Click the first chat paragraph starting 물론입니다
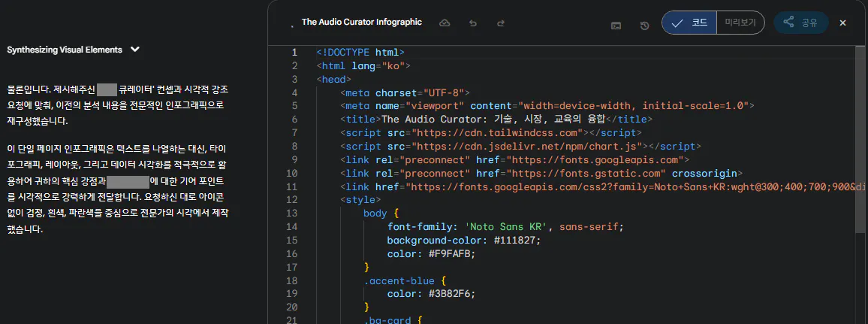This screenshot has height=324, width=868. pyautogui.click(x=118, y=104)
